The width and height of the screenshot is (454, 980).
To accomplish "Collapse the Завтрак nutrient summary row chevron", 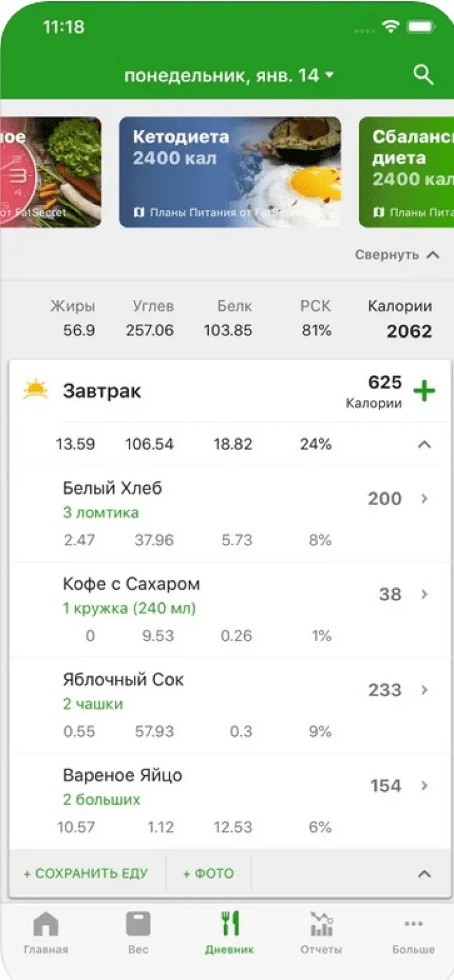I will [424, 445].
